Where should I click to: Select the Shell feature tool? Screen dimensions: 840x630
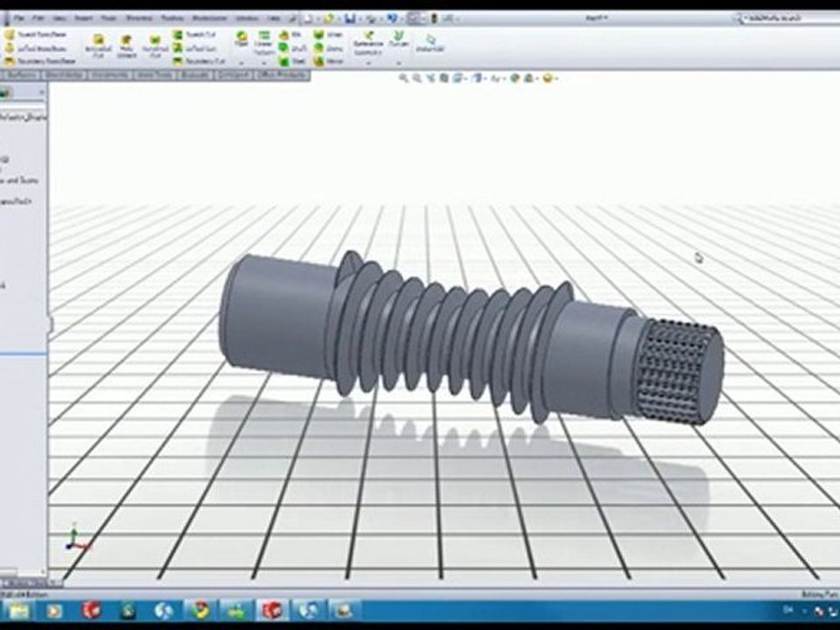point(292,61)
